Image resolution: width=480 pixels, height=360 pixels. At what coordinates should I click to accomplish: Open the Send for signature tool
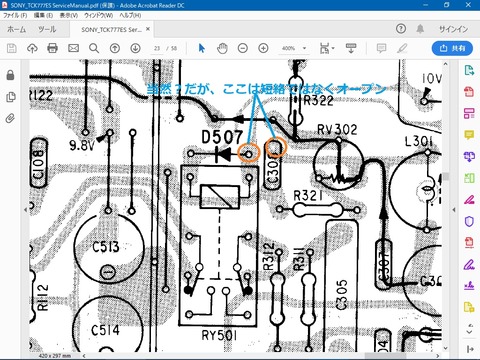coord(469,286)
